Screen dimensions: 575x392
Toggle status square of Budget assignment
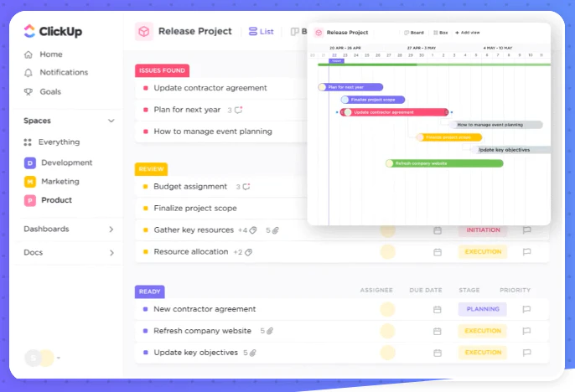pos(146,187)
